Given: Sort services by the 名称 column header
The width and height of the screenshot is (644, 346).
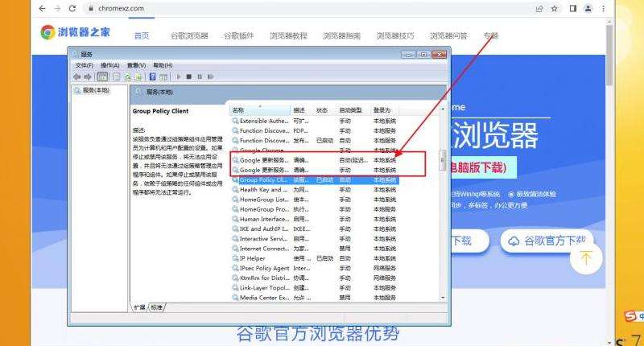Looking at the screenshot, I should (x=260, y=110).
